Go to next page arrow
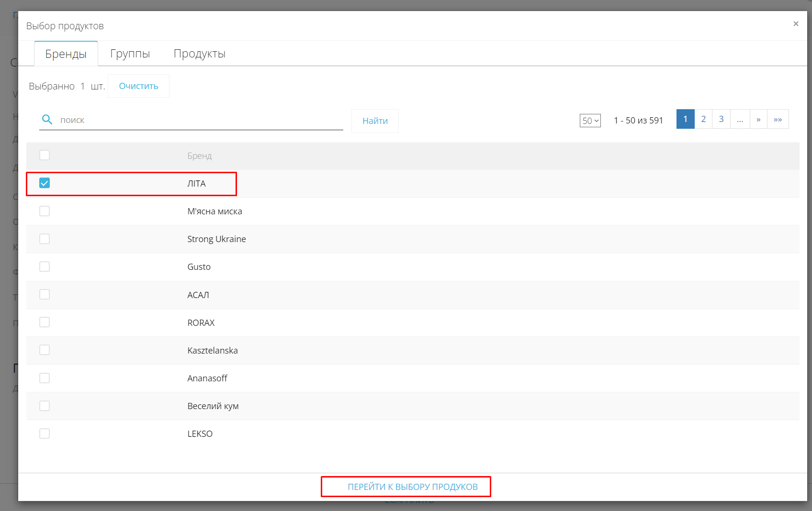The width and height of the screenshot is (812, 511). (758, 119)
